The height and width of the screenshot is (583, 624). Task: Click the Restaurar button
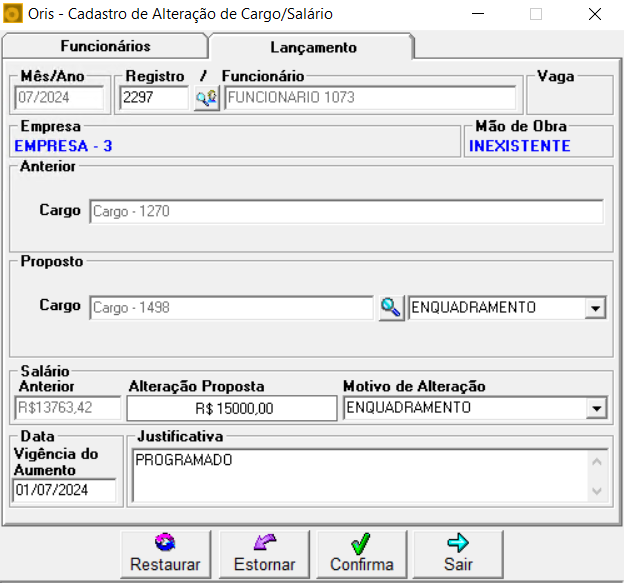pyautogui.click(x=165, y=554)
